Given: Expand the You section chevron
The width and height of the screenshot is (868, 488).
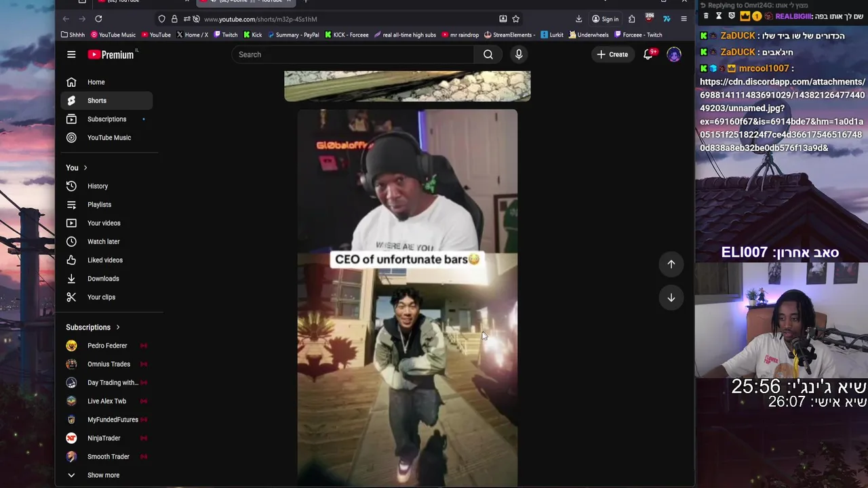Looking at the screenshot, I should (85, 167).
